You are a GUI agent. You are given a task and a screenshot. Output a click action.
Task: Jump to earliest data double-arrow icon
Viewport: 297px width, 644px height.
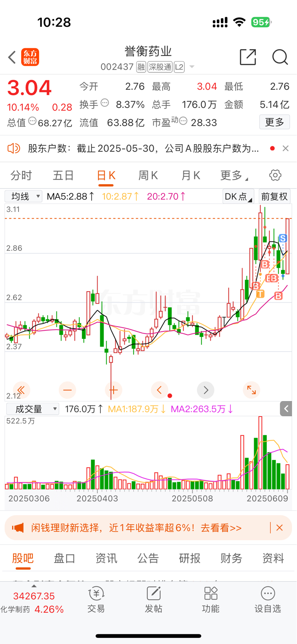[x=21, y=390]
